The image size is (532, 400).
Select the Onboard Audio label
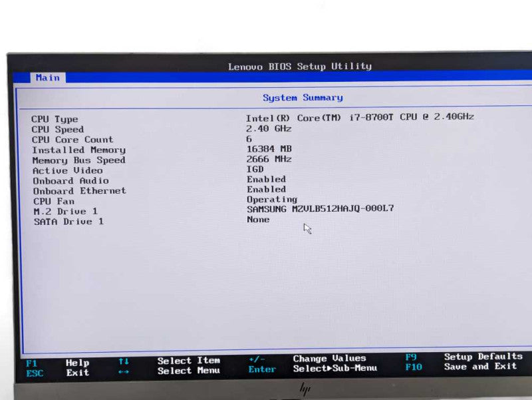pos(70,180)
